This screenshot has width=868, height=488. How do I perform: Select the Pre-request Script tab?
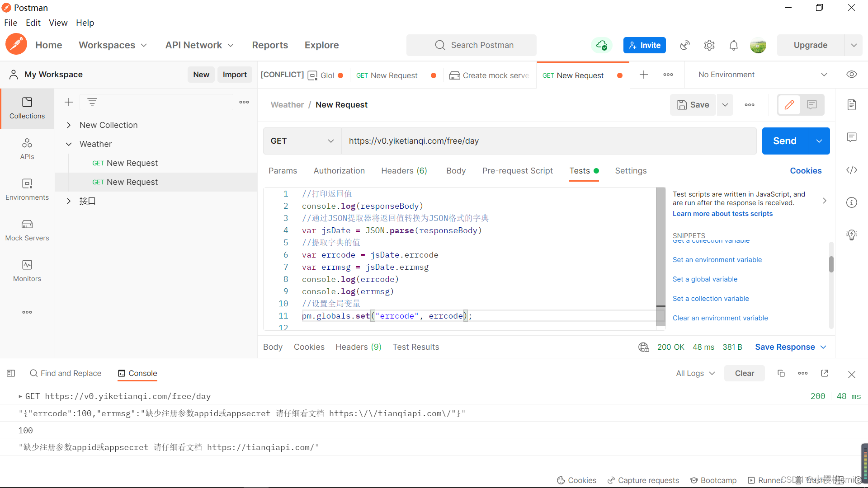[518, 170]
